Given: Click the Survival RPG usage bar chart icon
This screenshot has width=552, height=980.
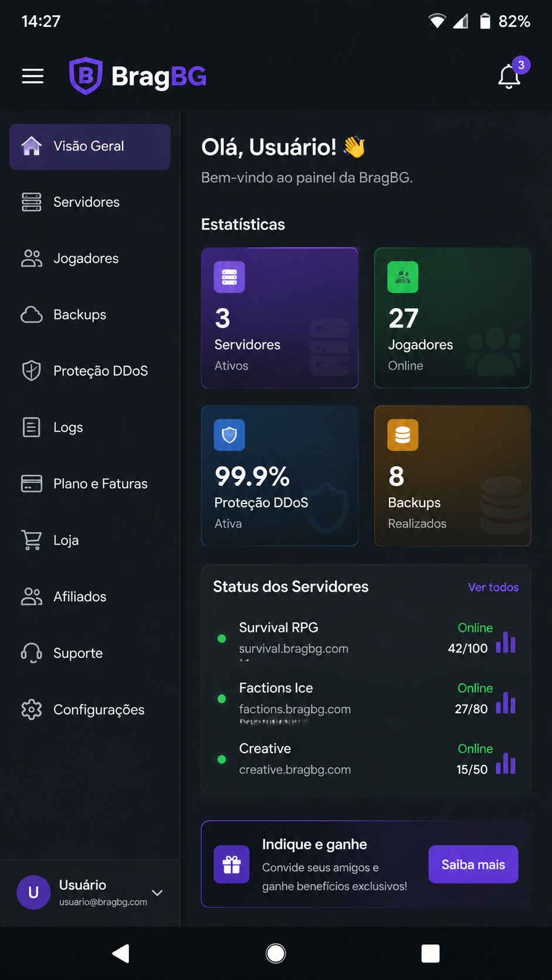Looking at the screenshot, I should [506, 642].
